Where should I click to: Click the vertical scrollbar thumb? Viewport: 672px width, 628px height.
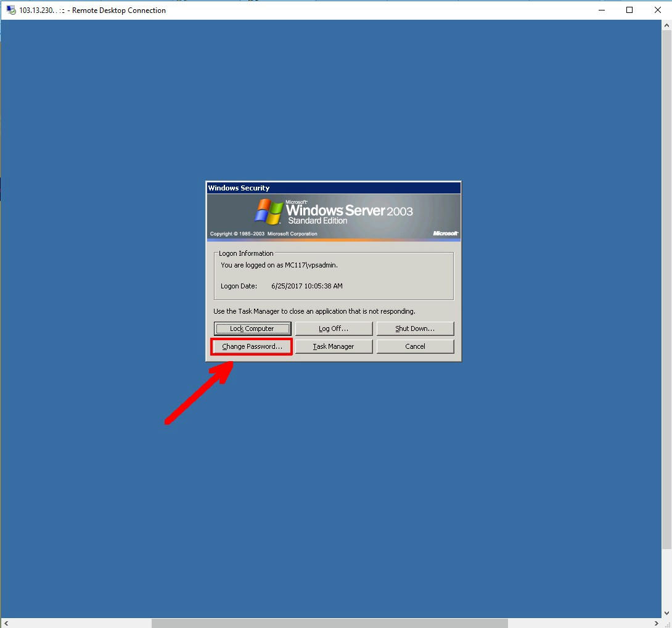[666, 290]
